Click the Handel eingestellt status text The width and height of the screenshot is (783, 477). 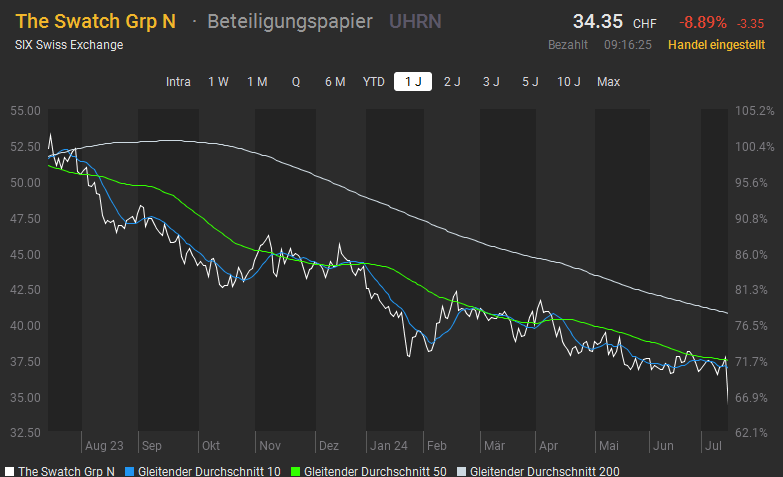pyautogui.click(x=716, y=45)
